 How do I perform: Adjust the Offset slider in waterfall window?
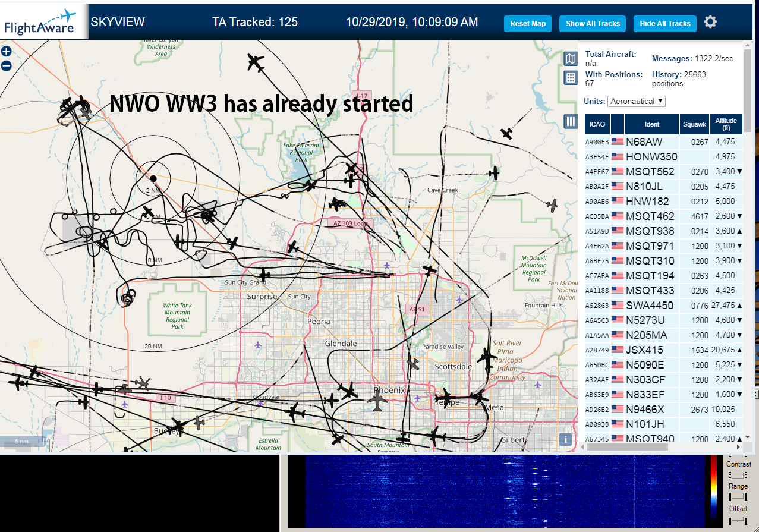(738, 520)
